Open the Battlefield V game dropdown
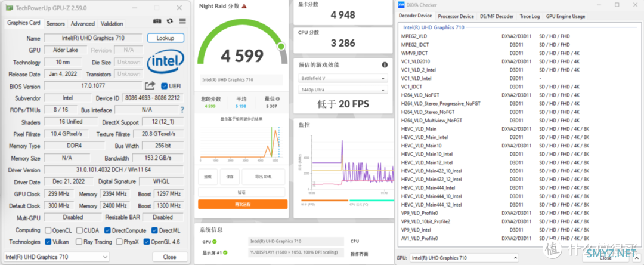This screenshot has height=265, width=644. pos(342,78)
